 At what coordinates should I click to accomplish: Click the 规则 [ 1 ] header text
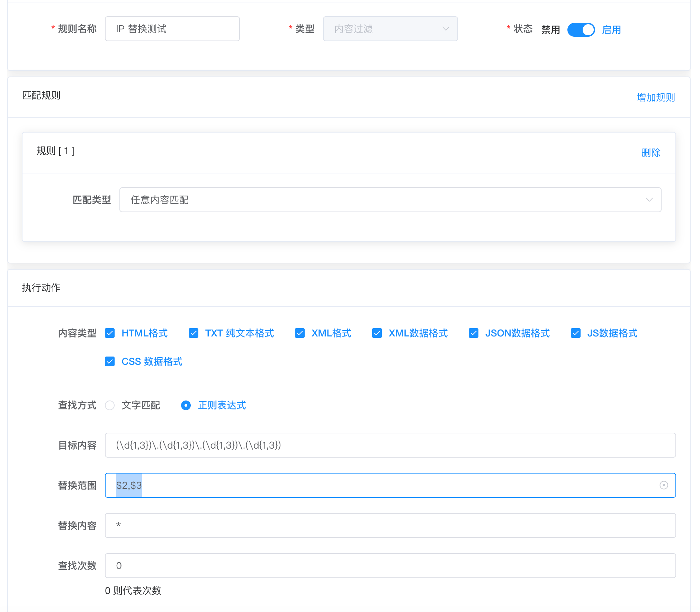[x=55, y=151]
